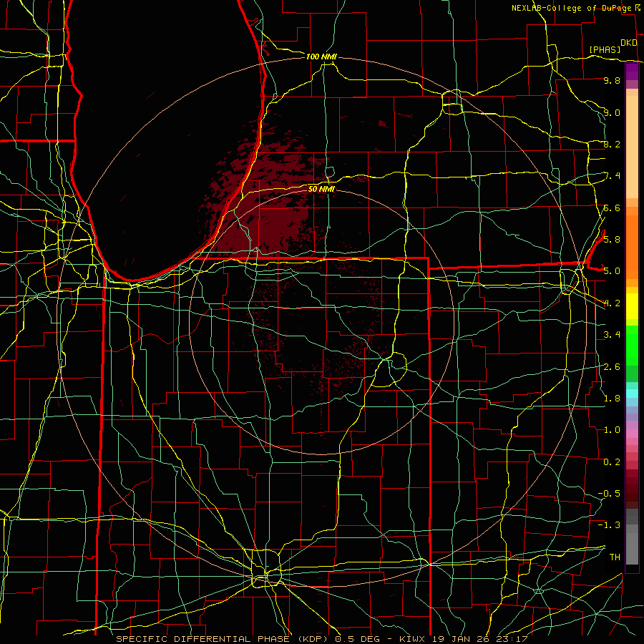This screenshot has height=644, width=644.
Task: Pick the purple swatch atop the color scale
Action: pyautogui.click(x=632, y=72)
